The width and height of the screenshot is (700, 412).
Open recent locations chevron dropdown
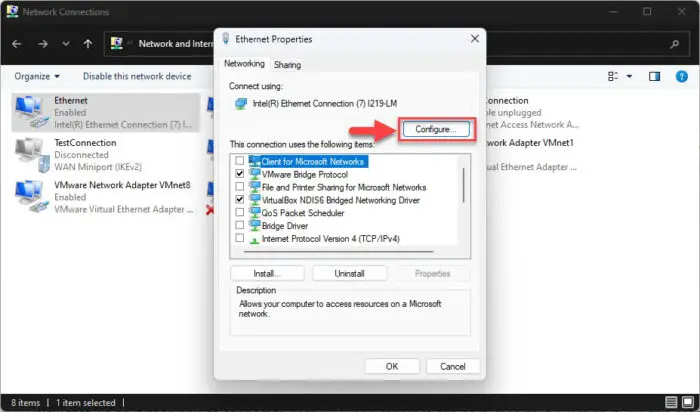(66, 44)
